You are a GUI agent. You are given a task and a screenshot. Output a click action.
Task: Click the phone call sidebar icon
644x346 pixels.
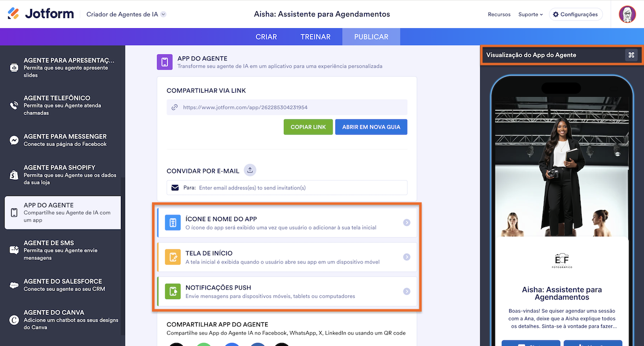tap(14, 105)
